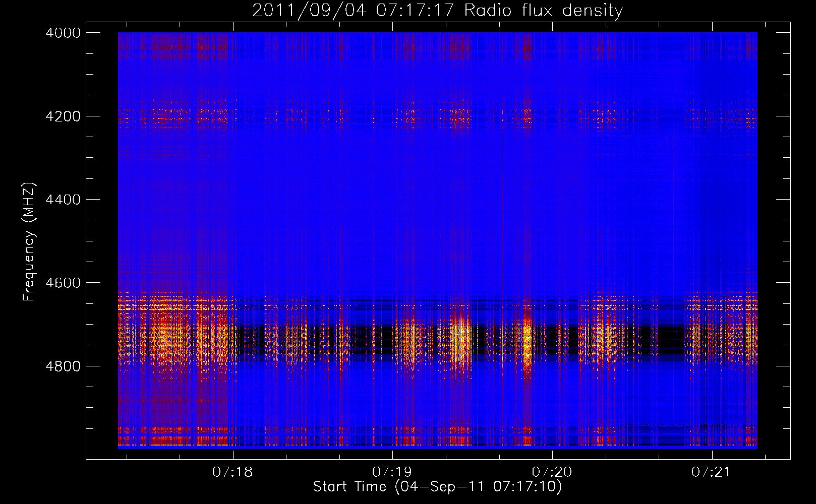Viewport: 816px width, 504px height.
Task: Click the 07:20 time tick label
Action: pos(552,472)
